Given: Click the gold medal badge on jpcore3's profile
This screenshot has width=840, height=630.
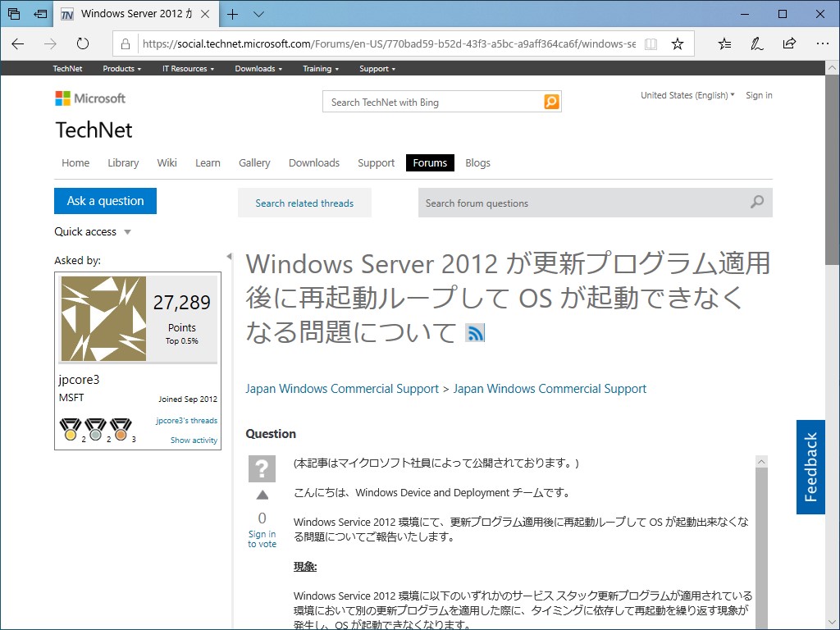Looking at the screenshot, I should tap(70, 427).
